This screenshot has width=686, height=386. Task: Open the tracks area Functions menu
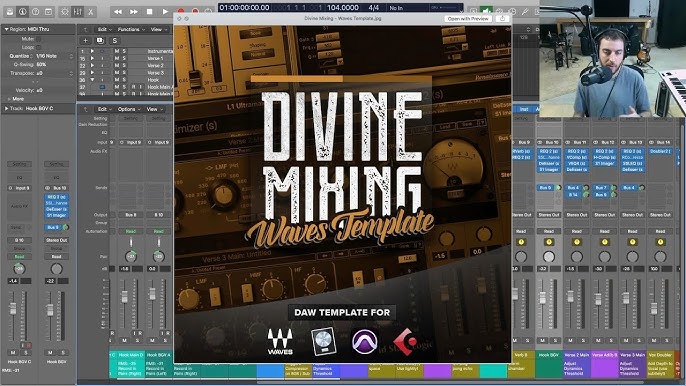coord(130,29)
